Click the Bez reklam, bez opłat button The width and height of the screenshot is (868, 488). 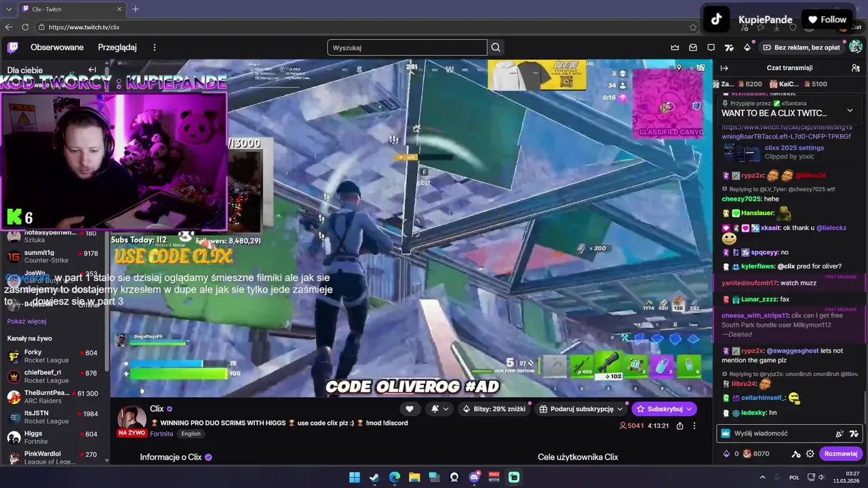[x=802, y=47]
